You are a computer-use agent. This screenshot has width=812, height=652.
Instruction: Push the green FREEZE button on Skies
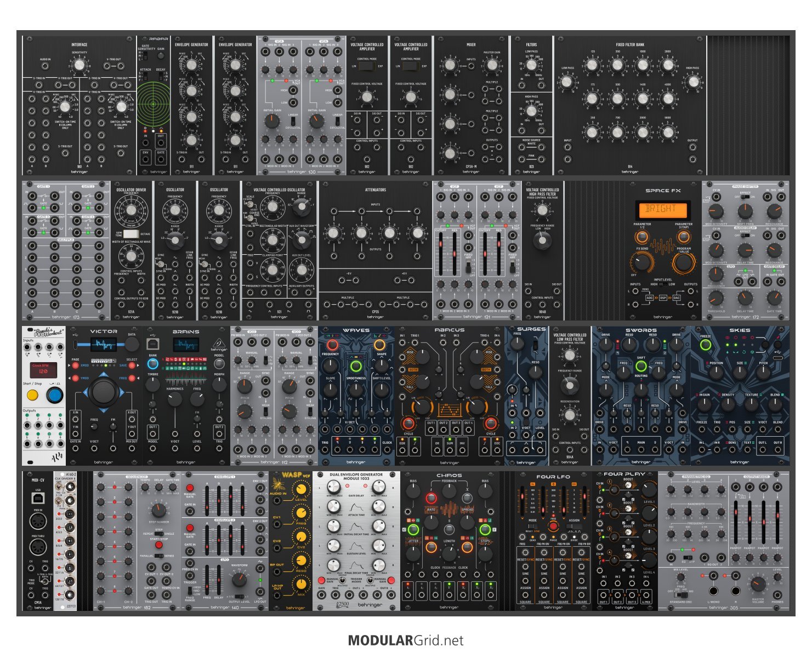click(706, 345)
